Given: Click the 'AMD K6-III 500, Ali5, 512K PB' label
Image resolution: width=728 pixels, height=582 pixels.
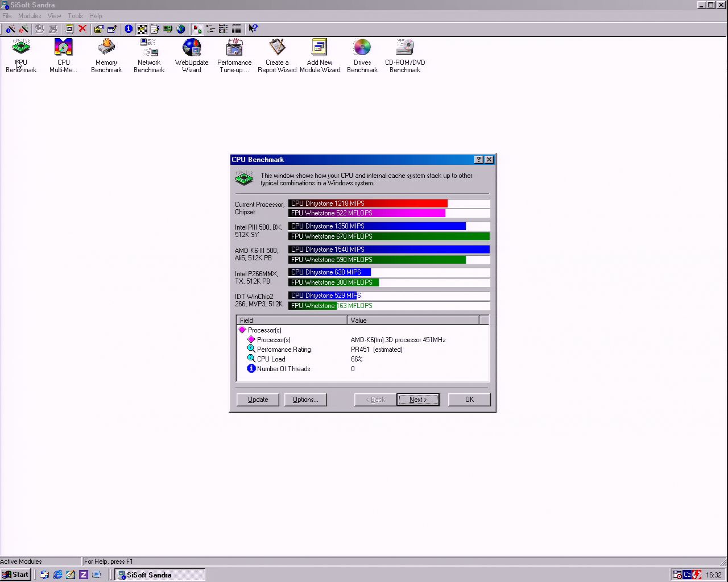Looking at the screenshot, I should pyautogui.click(x=257, y=254).
